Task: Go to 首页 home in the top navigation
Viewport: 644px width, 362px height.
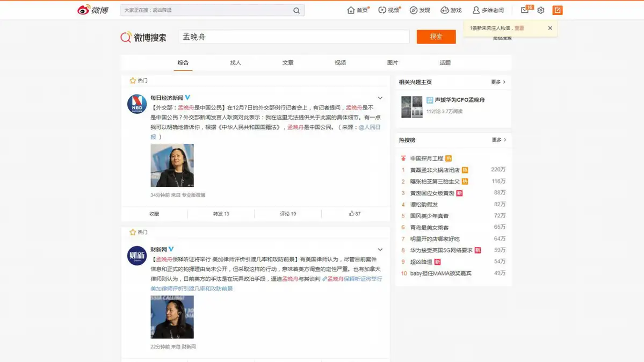Action: (358, 10)
